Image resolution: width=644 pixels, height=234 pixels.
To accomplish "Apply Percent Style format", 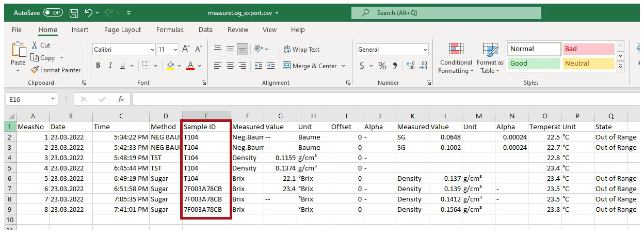I will 382,66.
